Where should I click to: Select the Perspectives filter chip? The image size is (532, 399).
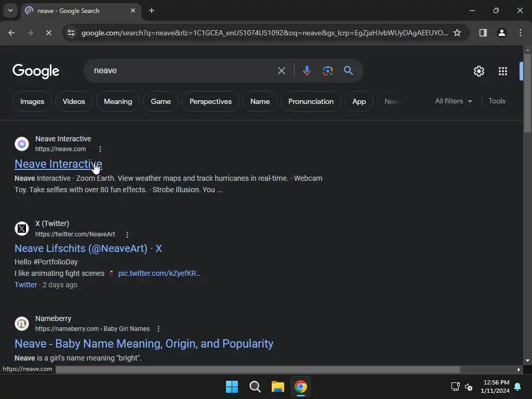(x=211, y=101)
